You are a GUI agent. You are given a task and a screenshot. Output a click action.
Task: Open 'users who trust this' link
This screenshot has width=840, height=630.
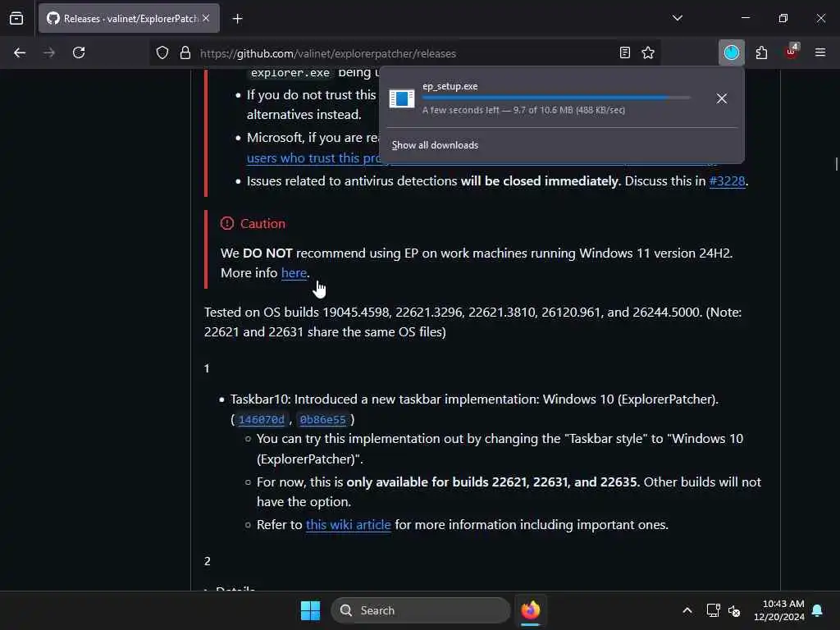(x=313, y=158)
